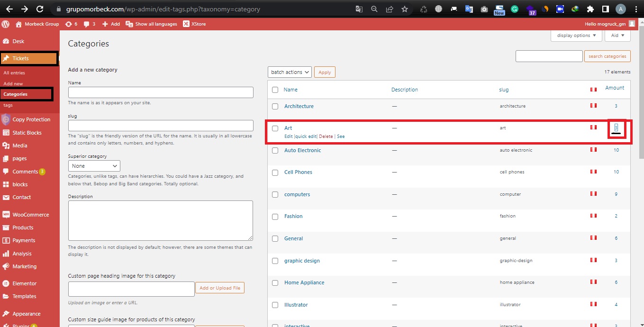
Task: Check the computers row checkbox
Action: point(275,195)
